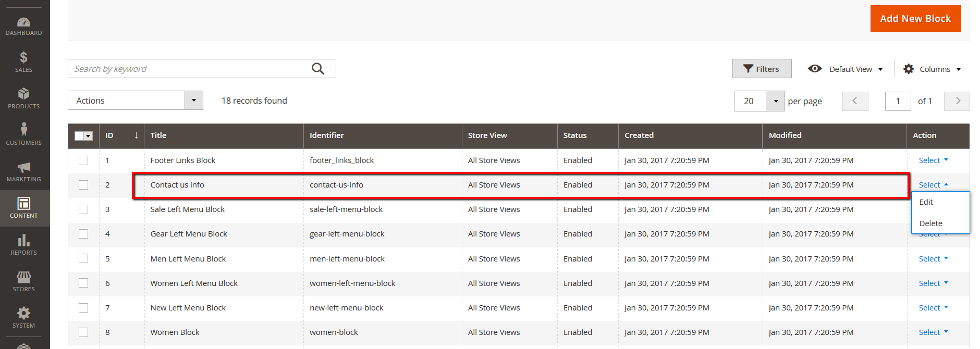The height and width of the screenshot is (349, 980).
Task: Click the Footer Links Block title
Action: (183, 160)
